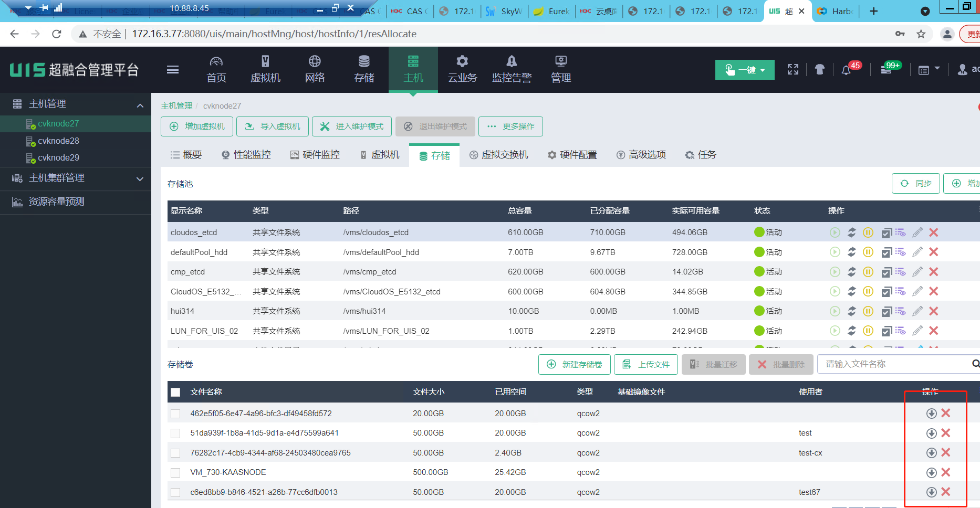Pause the cmp_etcd storage pool

tap(868, 272)
